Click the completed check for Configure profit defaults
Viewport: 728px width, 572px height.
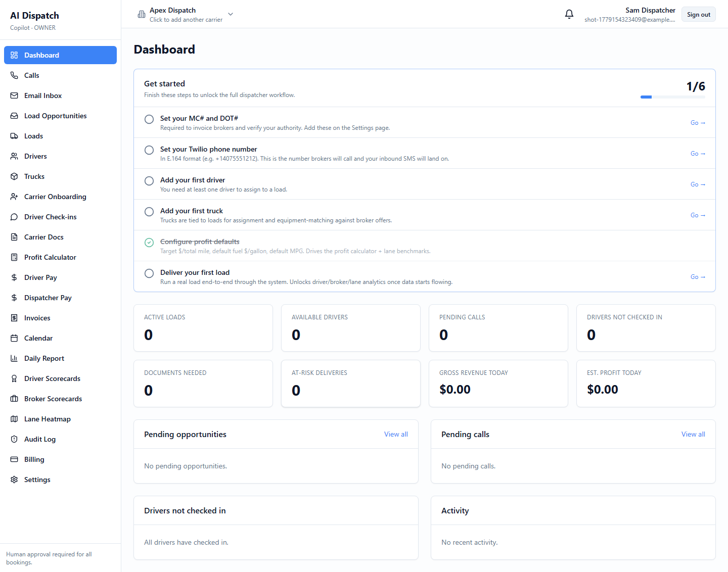point(149,243)
